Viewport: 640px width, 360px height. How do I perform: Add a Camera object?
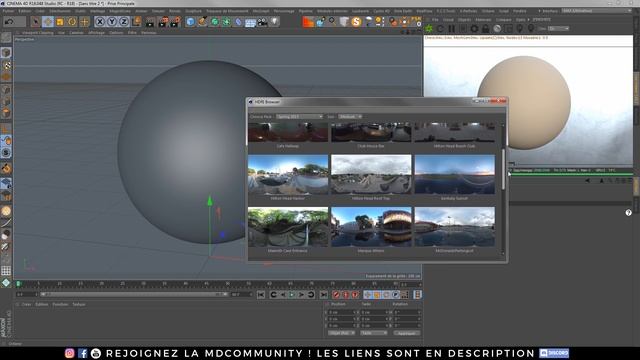click(x=262, y=22)
